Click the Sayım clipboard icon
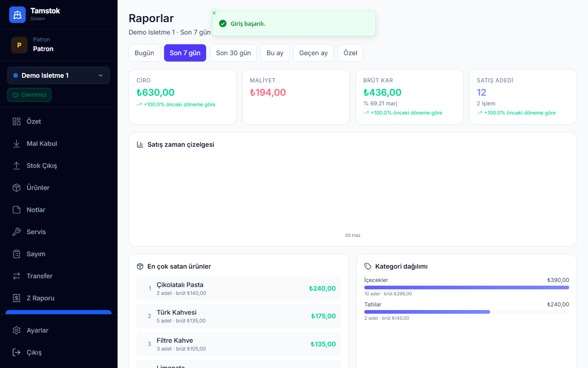 coord(17,254)
